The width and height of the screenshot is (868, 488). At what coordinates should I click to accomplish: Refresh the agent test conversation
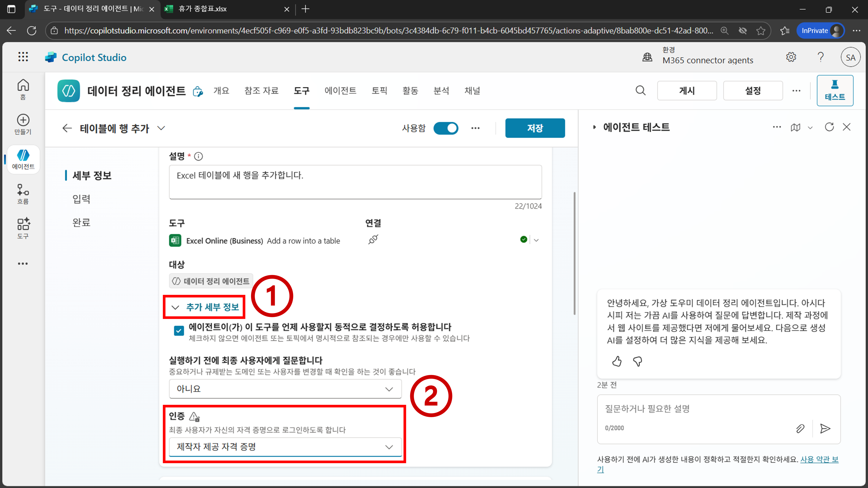click(x=829, y=127)
